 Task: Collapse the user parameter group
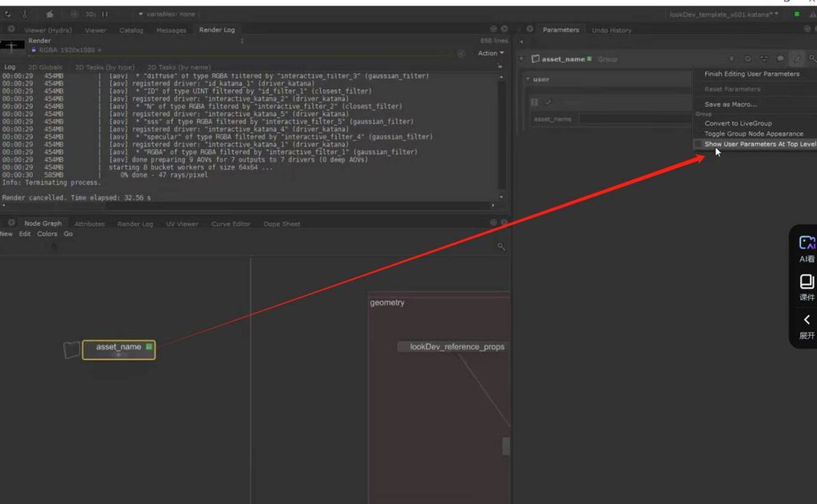(x=528, y=80)
